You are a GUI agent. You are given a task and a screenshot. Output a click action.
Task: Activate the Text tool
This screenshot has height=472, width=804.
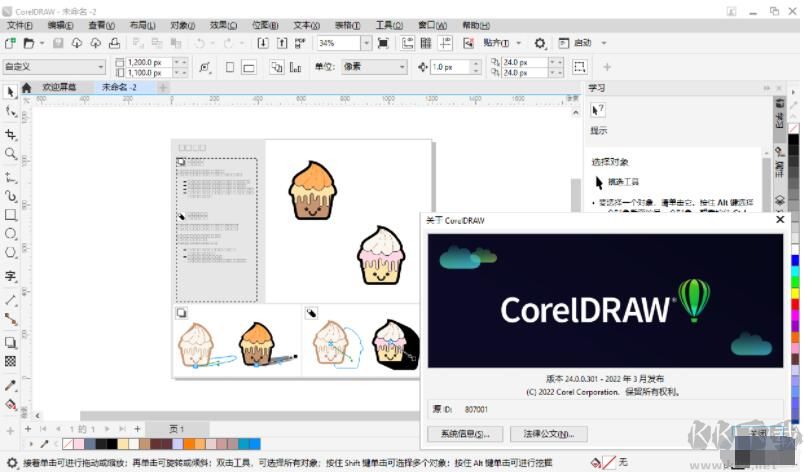tap(11, 276)
